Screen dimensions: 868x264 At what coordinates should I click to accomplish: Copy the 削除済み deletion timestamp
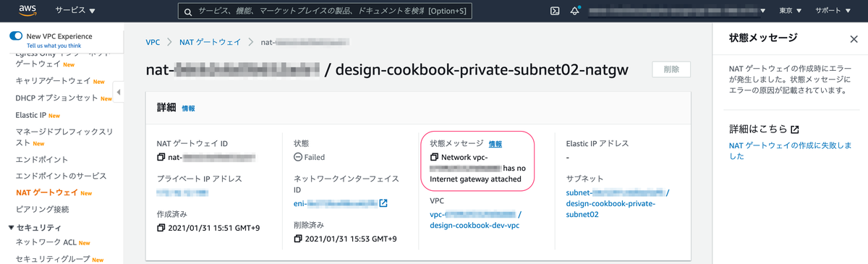(299, 239)
